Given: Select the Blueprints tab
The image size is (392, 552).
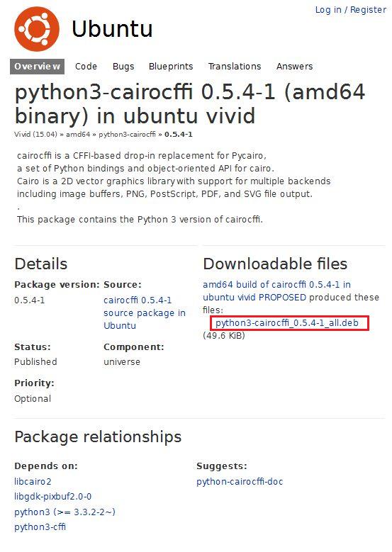Looking at the screenshot, I should 171,67.
